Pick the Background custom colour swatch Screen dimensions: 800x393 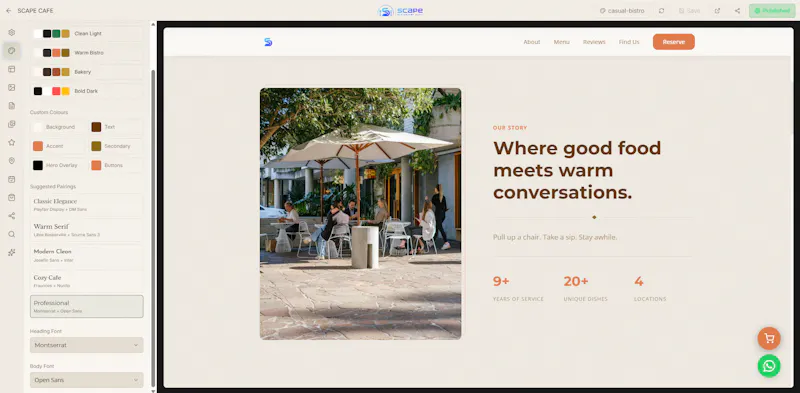point(38,127)
